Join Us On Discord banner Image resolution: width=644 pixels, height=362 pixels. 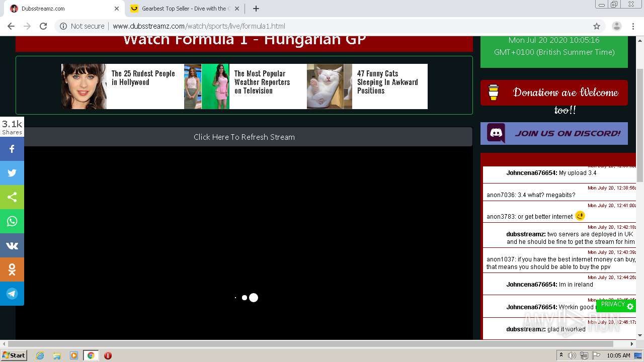pos(554,133)
